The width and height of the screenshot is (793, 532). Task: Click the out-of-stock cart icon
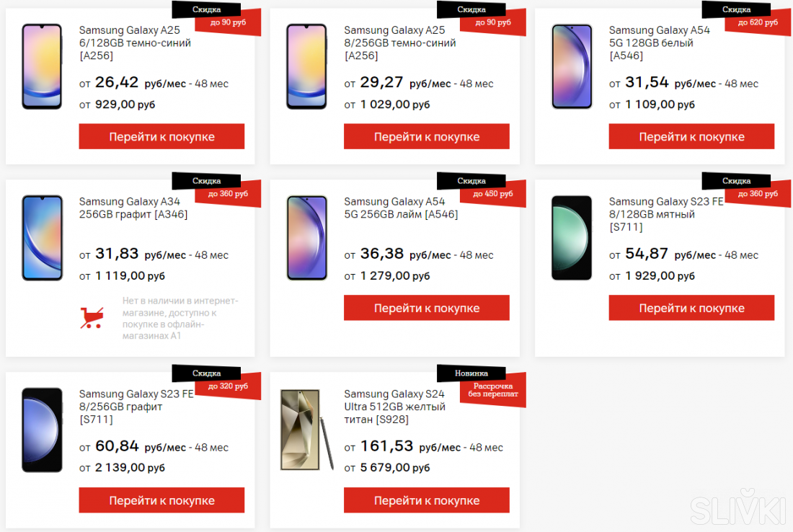point(92,318)
